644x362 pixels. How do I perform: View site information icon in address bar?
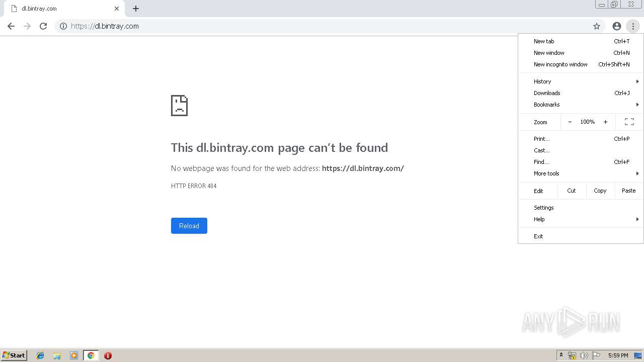click(63, 26)
